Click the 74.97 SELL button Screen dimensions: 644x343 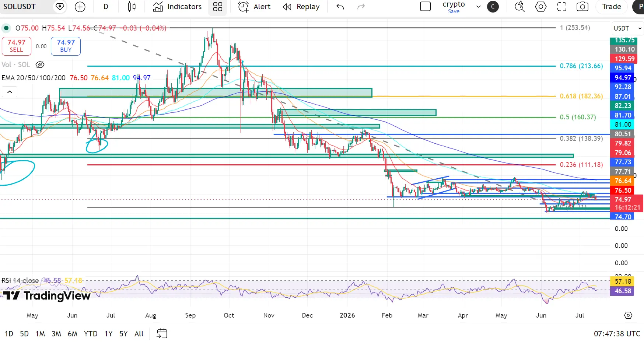click(x=17, y=46)
